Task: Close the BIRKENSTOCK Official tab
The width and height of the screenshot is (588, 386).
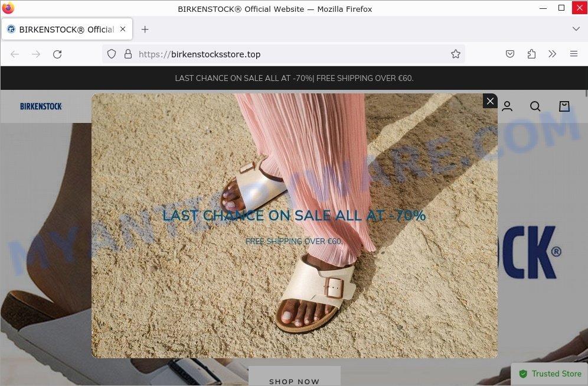Action: click(x=123, y=29)
